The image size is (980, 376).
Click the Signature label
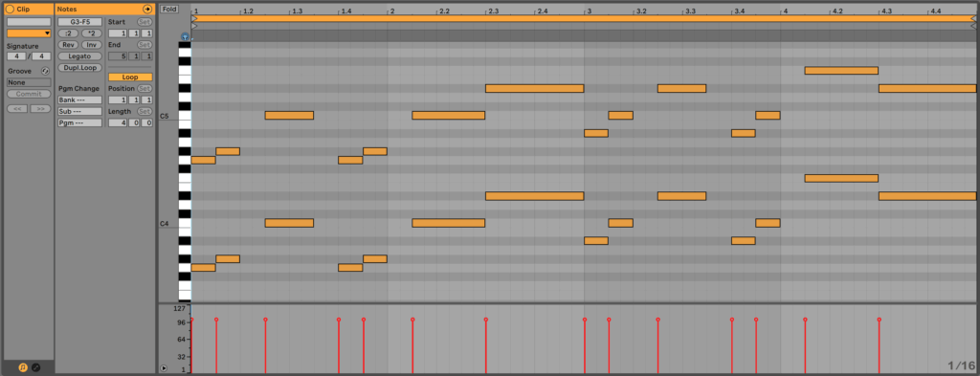coord(23,46)
